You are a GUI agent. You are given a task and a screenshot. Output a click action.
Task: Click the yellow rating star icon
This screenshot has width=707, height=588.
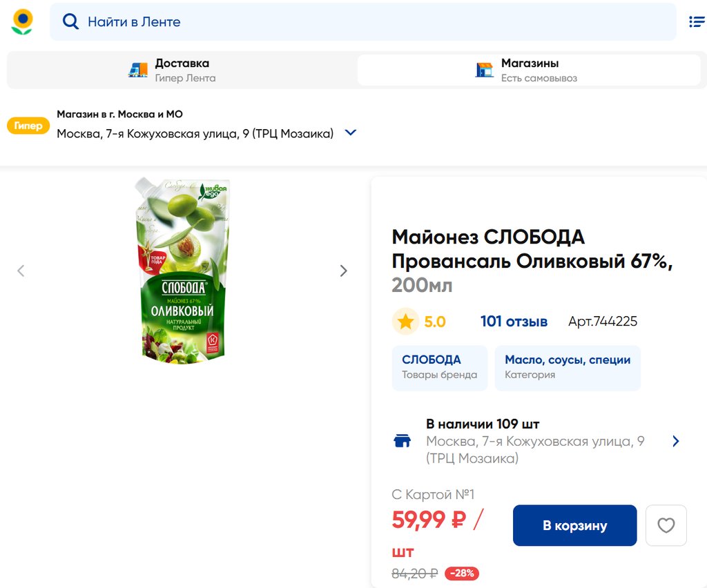click(x=405, y=322)
